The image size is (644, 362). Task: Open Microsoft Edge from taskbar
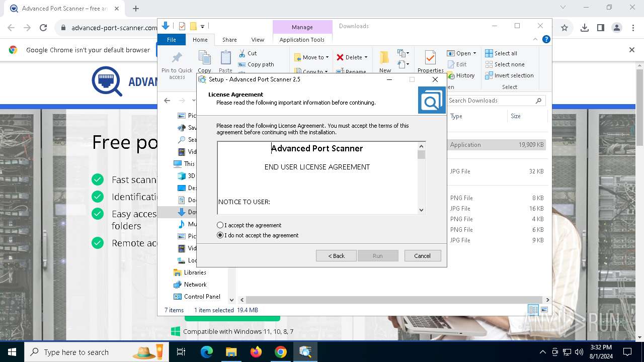[x=207, y=352]
